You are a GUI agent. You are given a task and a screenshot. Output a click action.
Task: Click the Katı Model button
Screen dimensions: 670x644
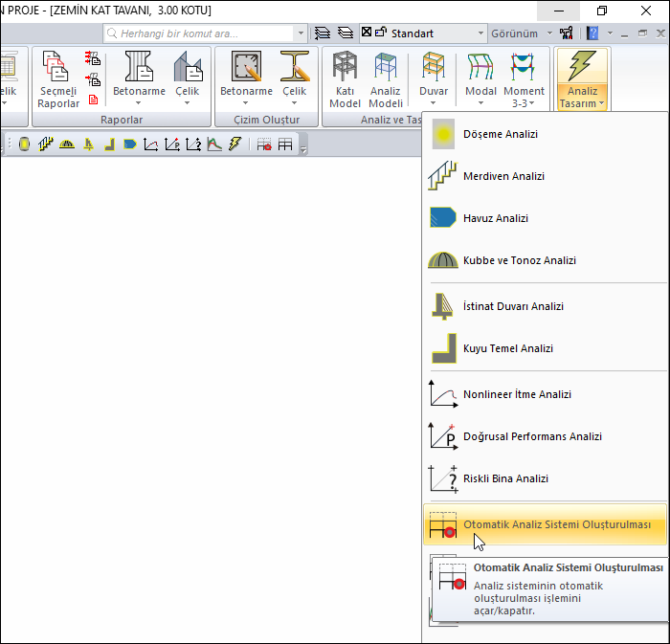tap(345, 78)
